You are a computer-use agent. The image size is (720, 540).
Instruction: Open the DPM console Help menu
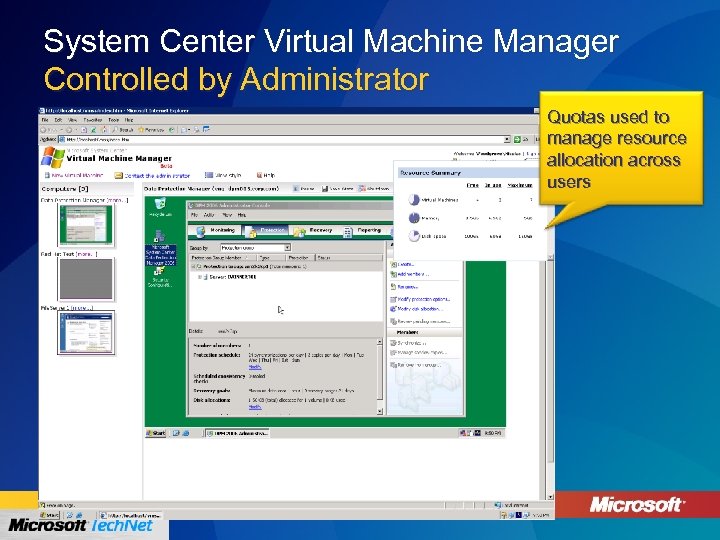click(x=242, y=215)
